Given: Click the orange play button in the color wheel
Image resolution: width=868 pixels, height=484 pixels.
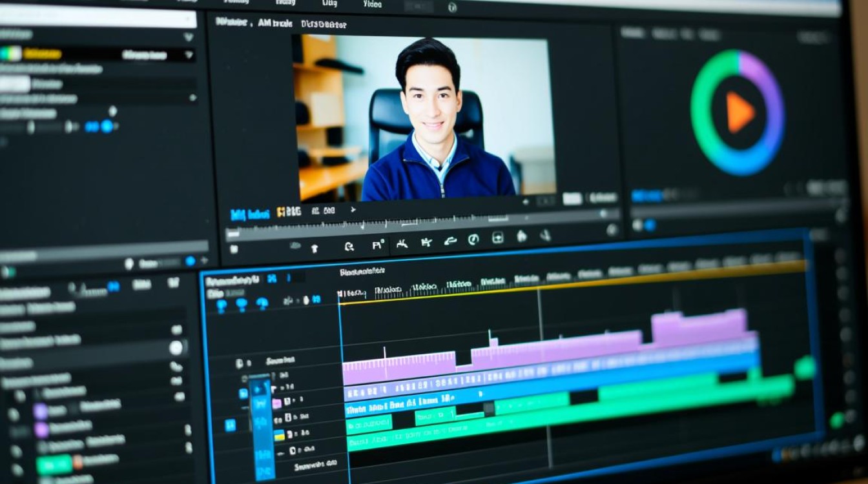Looking at the screenshot, I should (x=739, y=112).
